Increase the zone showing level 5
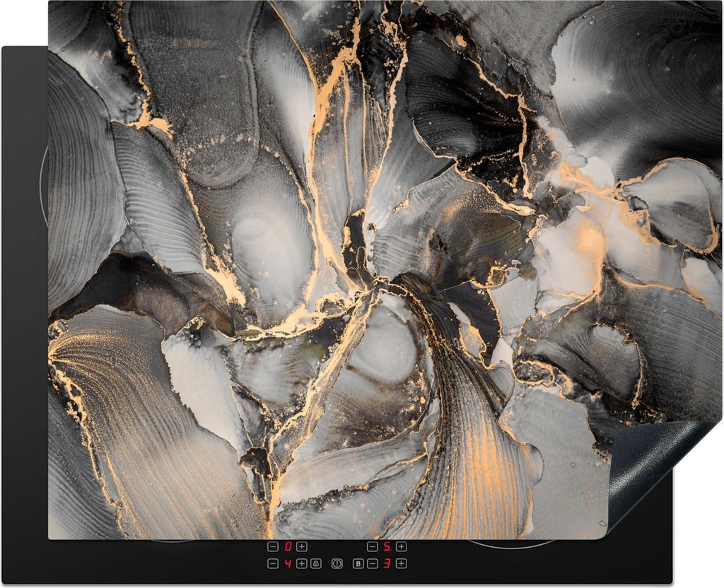The height and width of the screenshot is (588, 724). tap(401, 546)
